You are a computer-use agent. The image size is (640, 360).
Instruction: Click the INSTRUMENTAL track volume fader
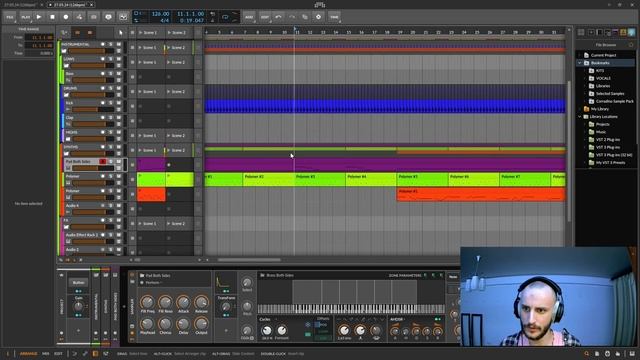coord(91,51)
